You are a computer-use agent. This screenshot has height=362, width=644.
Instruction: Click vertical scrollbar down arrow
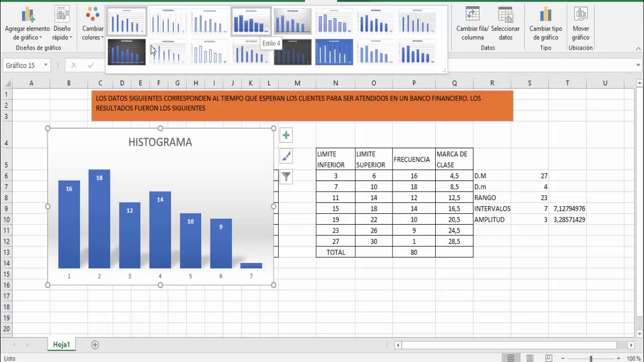(639, 333)
